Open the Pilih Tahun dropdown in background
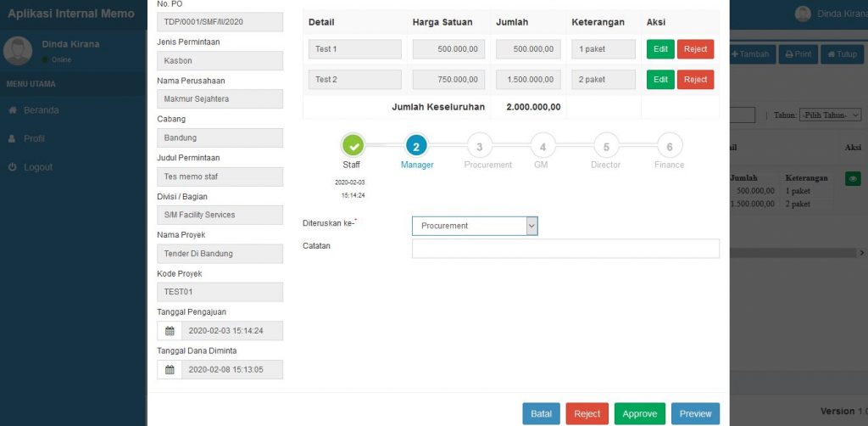868x426 pixels. coord(831,115)
